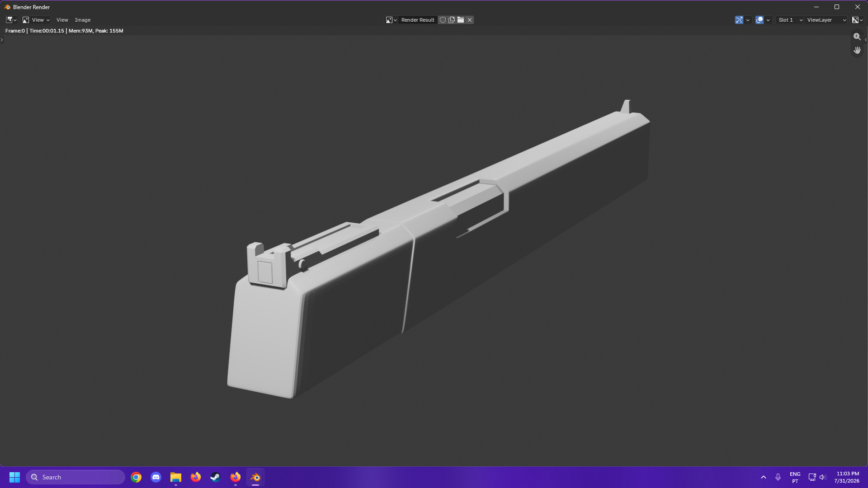Image resolution: width=868 pixels, height=488 pixels.
Task: Open Google Chrome from taskbar
Action: click(136, 477)
